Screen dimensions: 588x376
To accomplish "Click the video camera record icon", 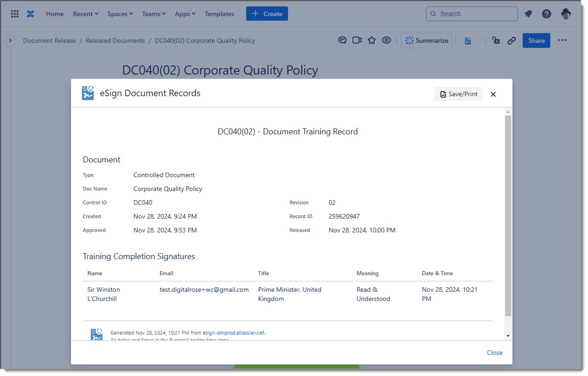I will 357,40.
